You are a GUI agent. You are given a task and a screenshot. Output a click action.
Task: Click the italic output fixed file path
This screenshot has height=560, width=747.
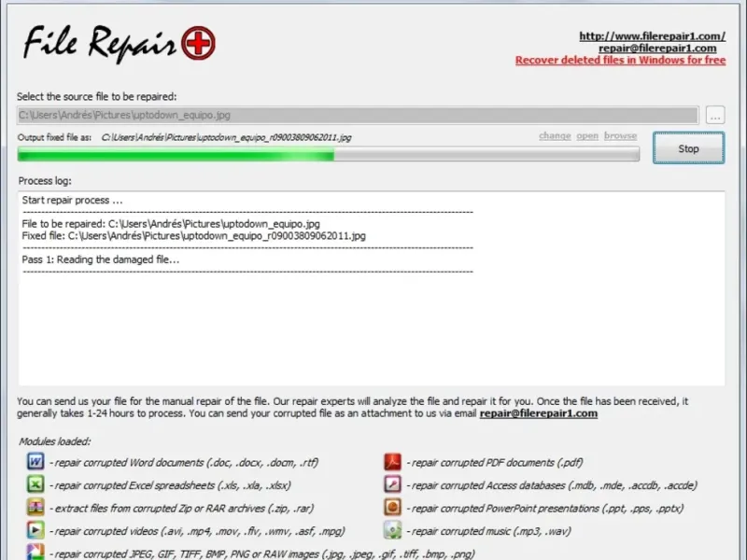pos(226,137)
